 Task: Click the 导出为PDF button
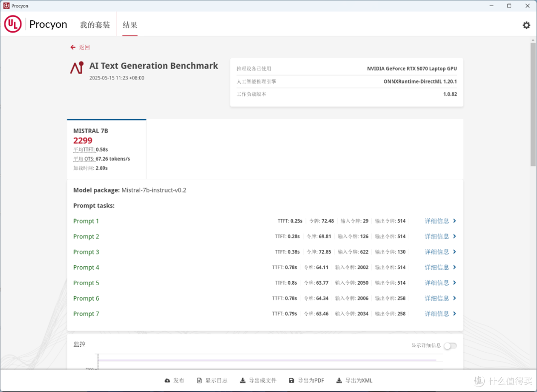click(306, 381)
